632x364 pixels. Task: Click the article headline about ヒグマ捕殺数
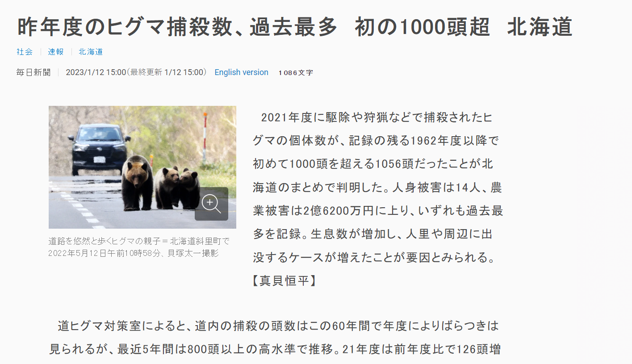[x=295, y=27]
